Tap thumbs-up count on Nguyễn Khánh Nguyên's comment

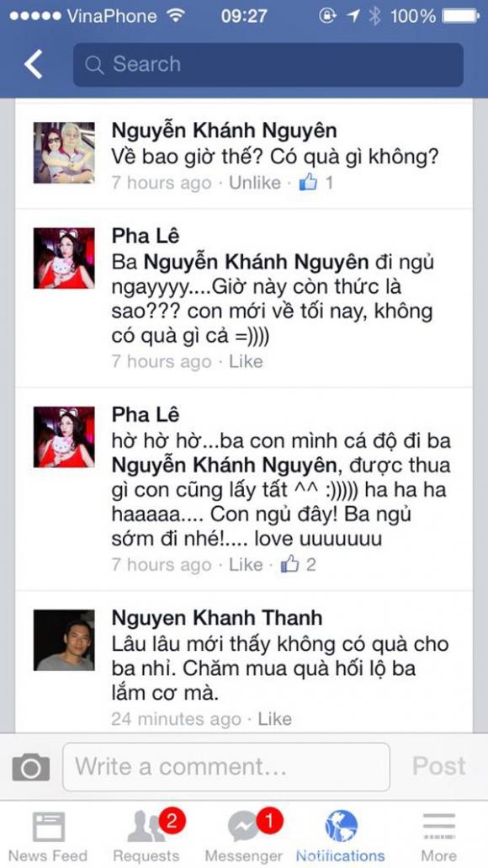[x=316, y=182]
